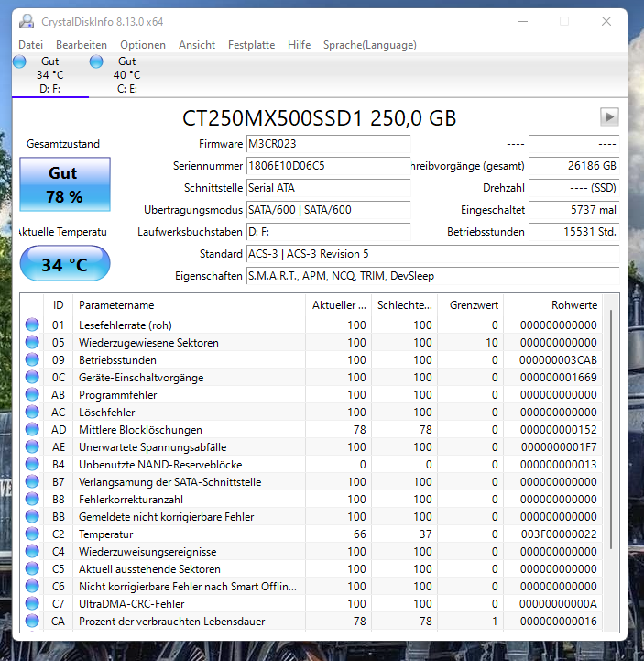Open the Festplatte menu
This screenshot has height=661, width=644.
(251, 45)
